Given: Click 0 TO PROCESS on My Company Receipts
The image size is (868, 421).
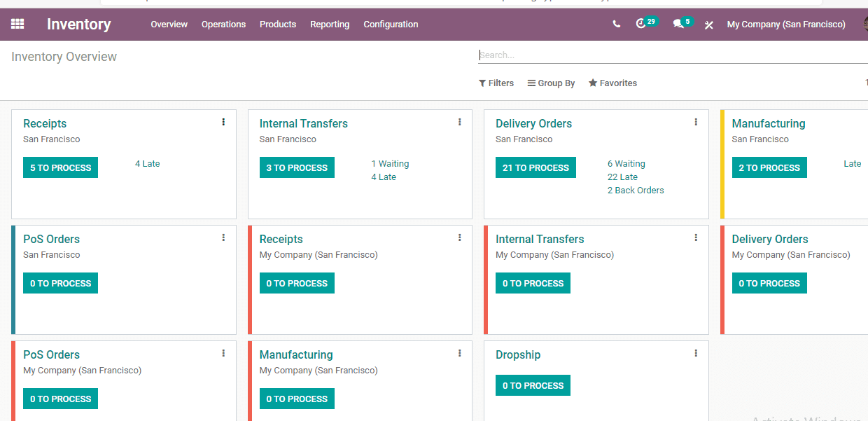Looking at the screenshot, I should [x=297, y=283].
